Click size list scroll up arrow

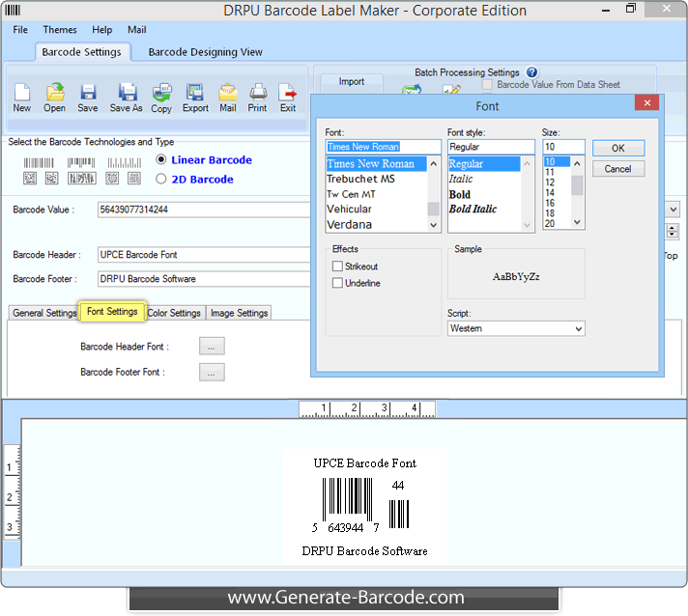tap(578, 163)
